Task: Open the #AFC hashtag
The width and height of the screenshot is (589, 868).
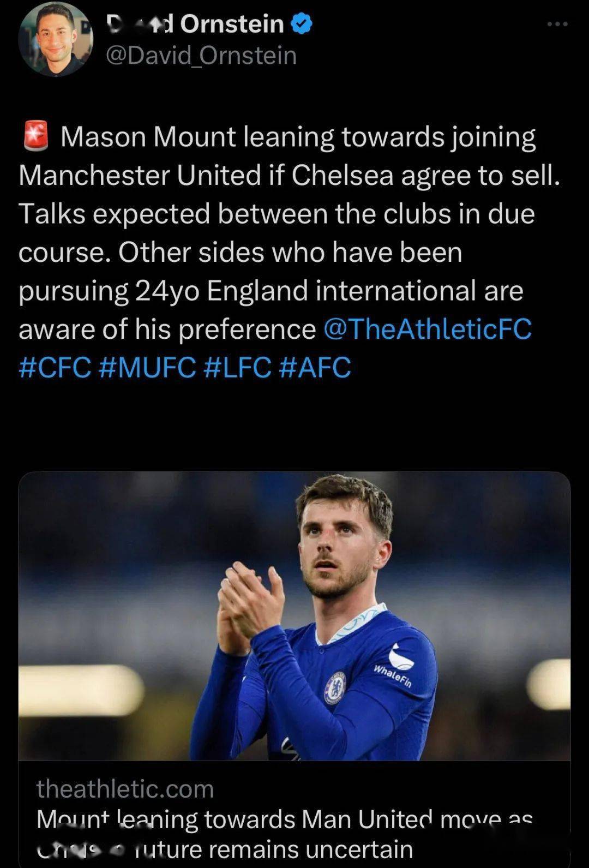Action: pyautogui.click(x=315, y=367)
